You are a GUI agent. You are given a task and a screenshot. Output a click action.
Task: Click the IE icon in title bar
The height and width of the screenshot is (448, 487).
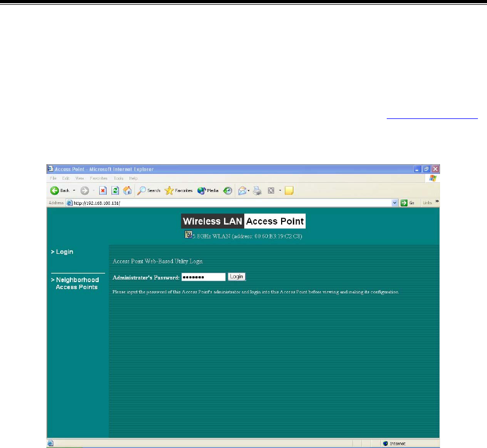click(51, 169)
